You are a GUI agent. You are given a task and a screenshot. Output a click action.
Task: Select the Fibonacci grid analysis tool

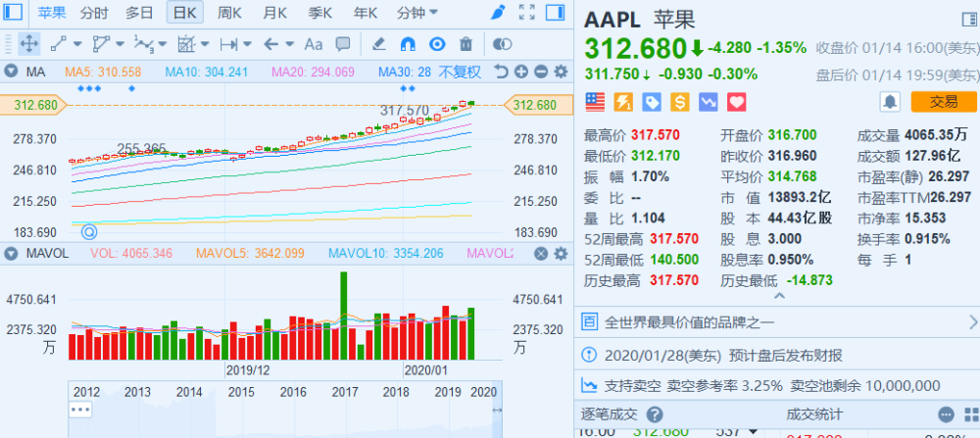point(186,44)
